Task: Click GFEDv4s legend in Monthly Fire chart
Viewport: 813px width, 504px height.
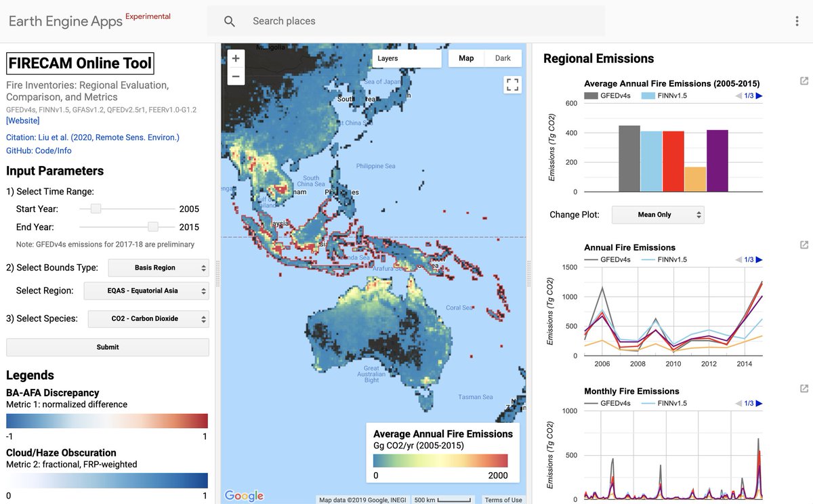Action: 607,404
